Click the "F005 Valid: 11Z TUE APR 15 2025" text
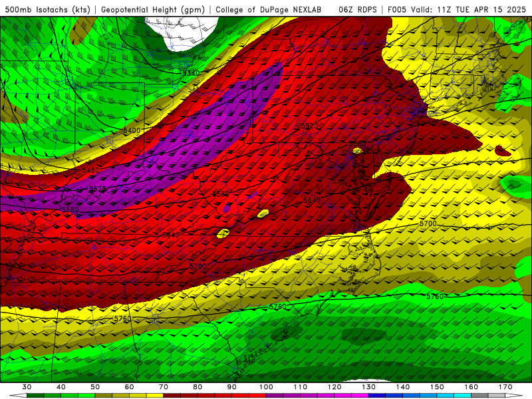 (x=457, y=9)
